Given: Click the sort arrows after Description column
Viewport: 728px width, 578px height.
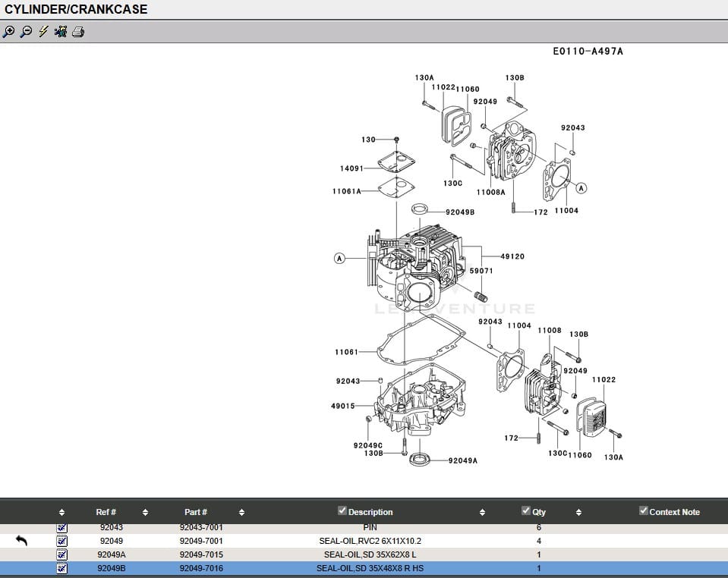Looking at the screenshot, I should click(482, 513).
